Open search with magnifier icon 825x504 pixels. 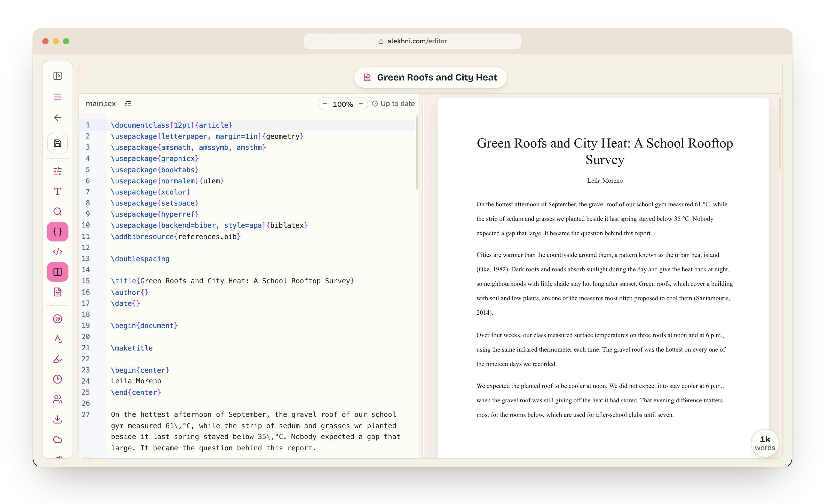coord(58,212)
